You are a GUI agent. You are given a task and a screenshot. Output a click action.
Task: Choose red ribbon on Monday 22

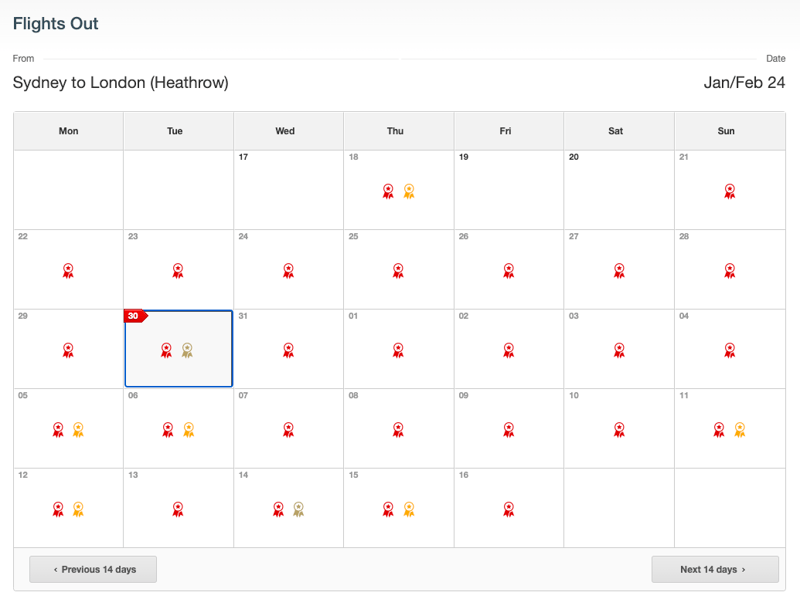(x=68, y=271)
